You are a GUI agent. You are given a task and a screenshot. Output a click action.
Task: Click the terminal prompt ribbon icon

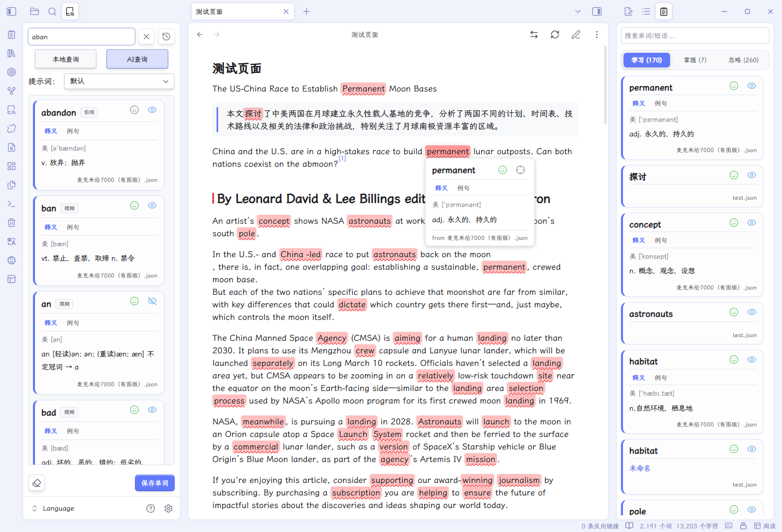tap(12, 204)
